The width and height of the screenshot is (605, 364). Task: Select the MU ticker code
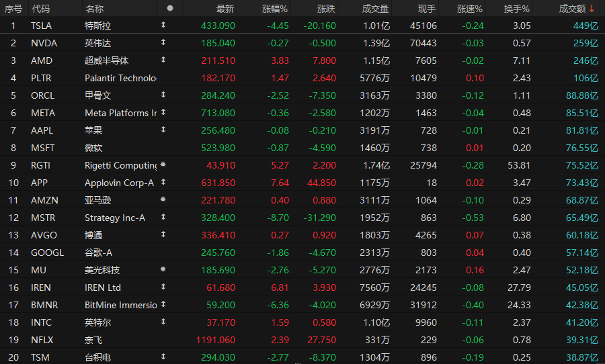coord(38,270)
